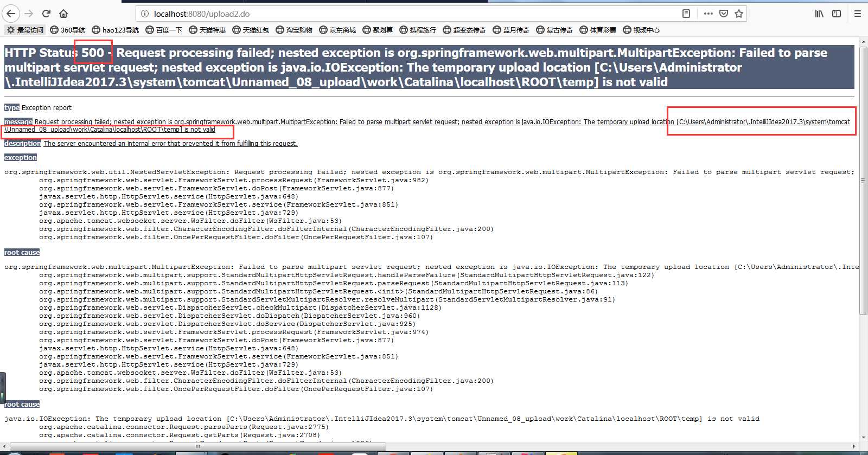Click the DispatcherServlet.java:960 doDispatch line
Image resolution: width=868 pixels, height=455 pixels.
229,316
